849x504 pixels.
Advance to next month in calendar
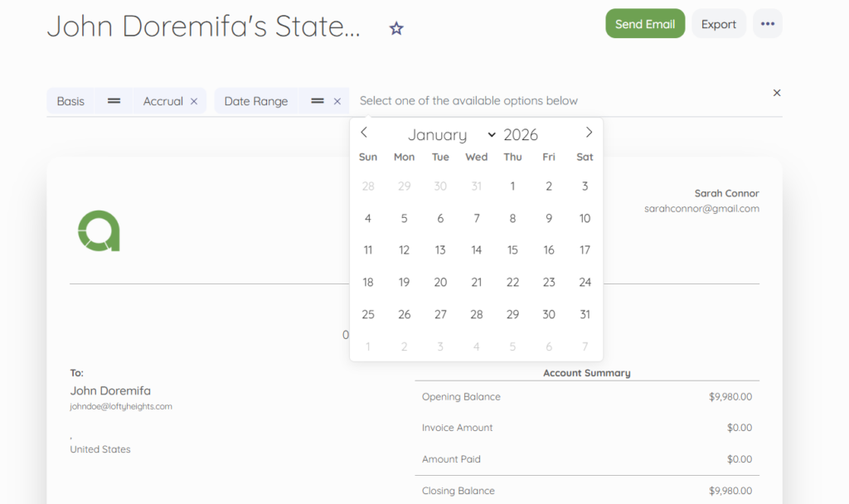pos(589,133)
